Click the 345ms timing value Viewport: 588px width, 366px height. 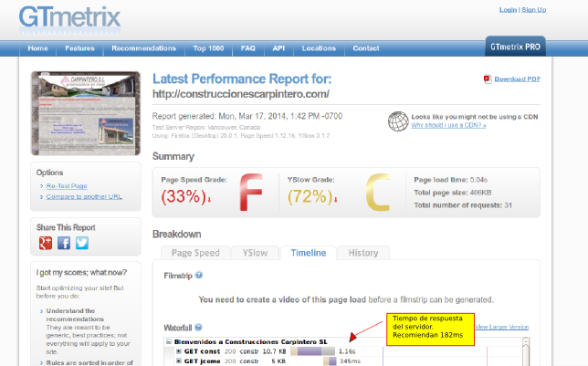350,361
